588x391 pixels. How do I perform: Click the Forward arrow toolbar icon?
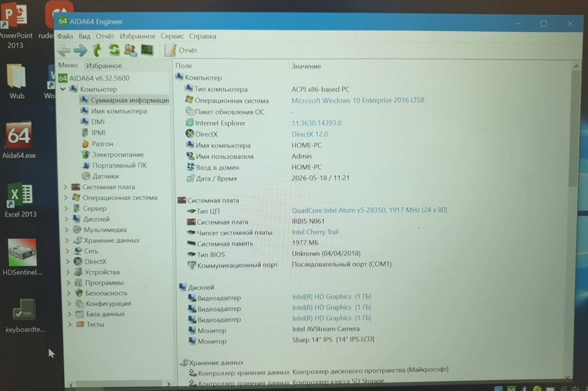pyautogui.click(x=80, y=50)
